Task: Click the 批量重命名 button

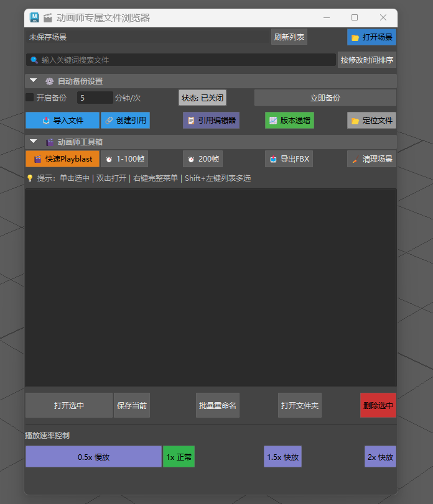Action: [x=218, y=405]
